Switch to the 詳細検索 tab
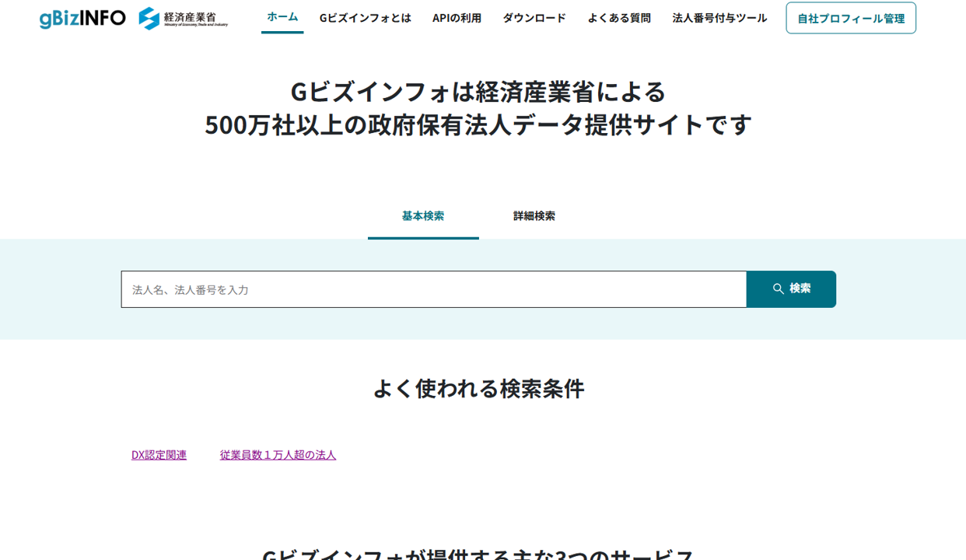 (x=534, y=216)
